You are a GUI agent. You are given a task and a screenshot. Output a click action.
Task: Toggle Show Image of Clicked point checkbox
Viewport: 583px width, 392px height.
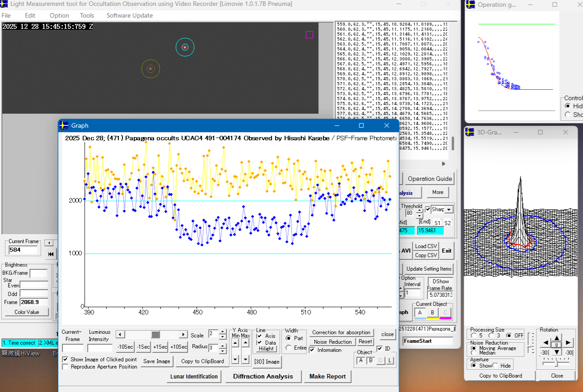coord(66,360)
